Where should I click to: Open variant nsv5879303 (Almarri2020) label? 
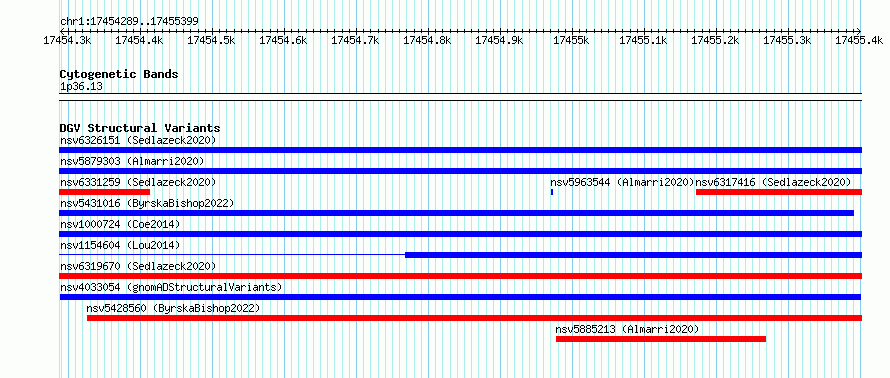coord(132,161)
